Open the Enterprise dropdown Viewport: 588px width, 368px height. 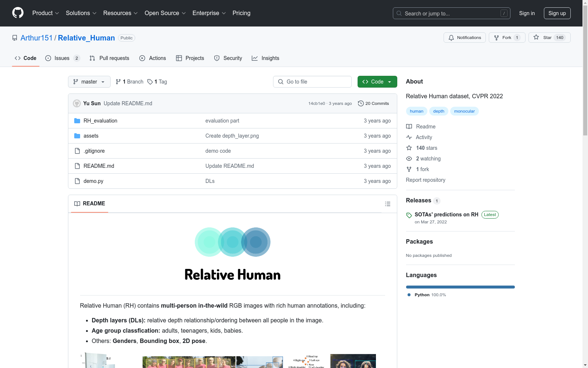(x=209, y=13)
